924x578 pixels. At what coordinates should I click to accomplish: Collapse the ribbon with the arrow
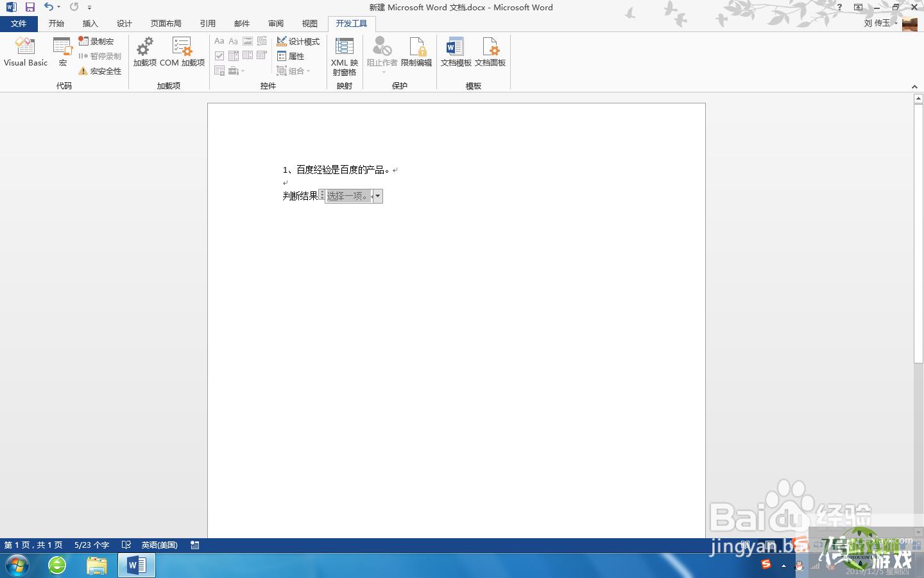coord(914,87)
